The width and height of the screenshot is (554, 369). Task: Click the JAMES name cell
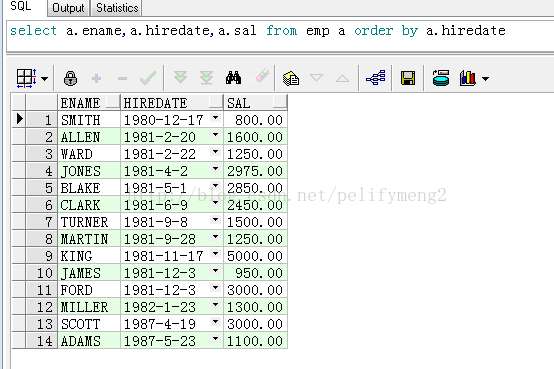[x=89, y=273]
